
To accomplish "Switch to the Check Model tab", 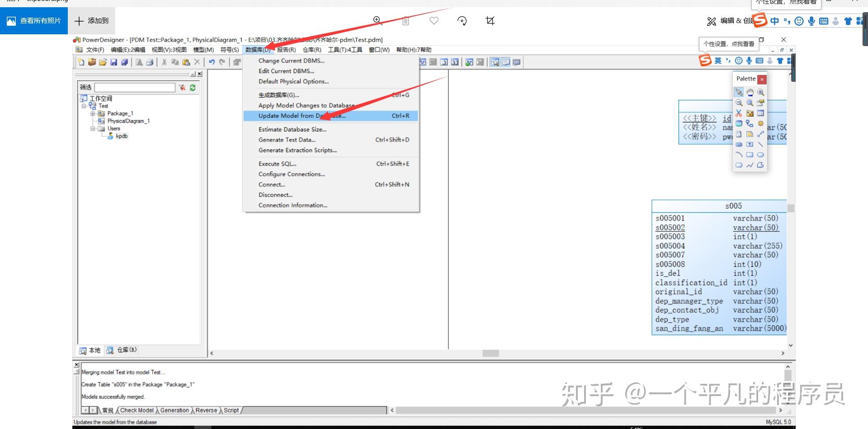I will coord(136,410).
